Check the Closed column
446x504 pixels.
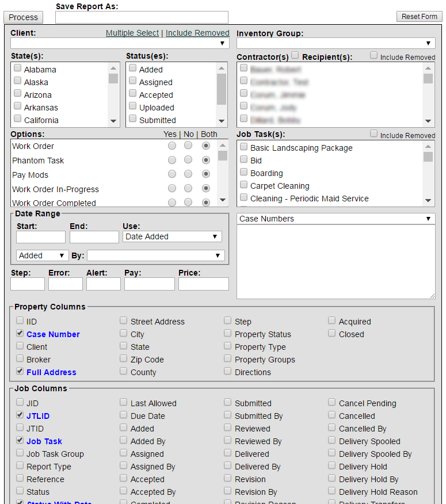[332, 333]
